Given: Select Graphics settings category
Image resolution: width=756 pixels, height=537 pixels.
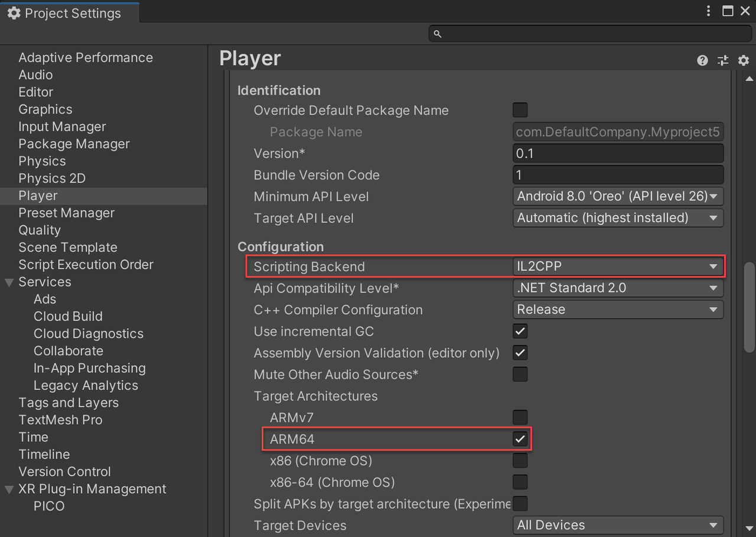Looking at the screenshot, I should tap(45, 109).
